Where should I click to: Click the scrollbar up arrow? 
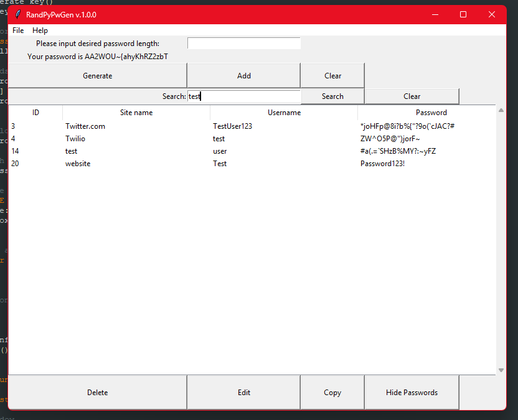501,110
